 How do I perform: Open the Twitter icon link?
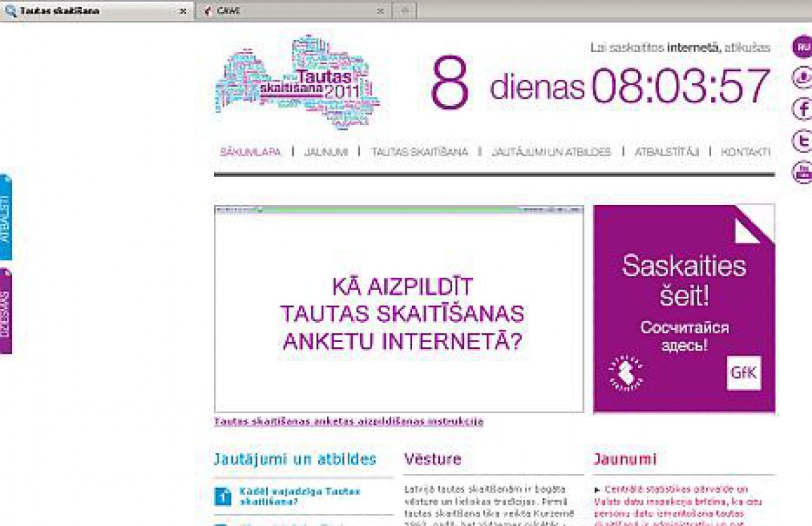click(803, 141)
